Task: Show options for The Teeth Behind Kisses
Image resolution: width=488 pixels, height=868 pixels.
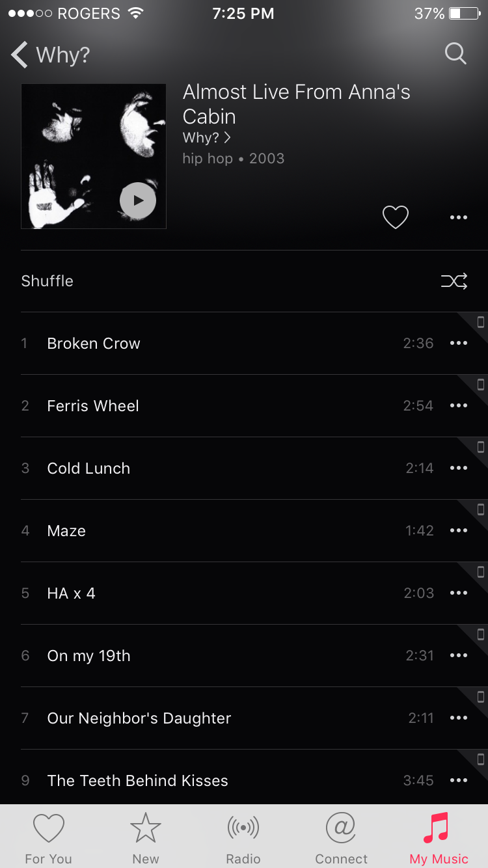Action: click(x=459, y=781)
